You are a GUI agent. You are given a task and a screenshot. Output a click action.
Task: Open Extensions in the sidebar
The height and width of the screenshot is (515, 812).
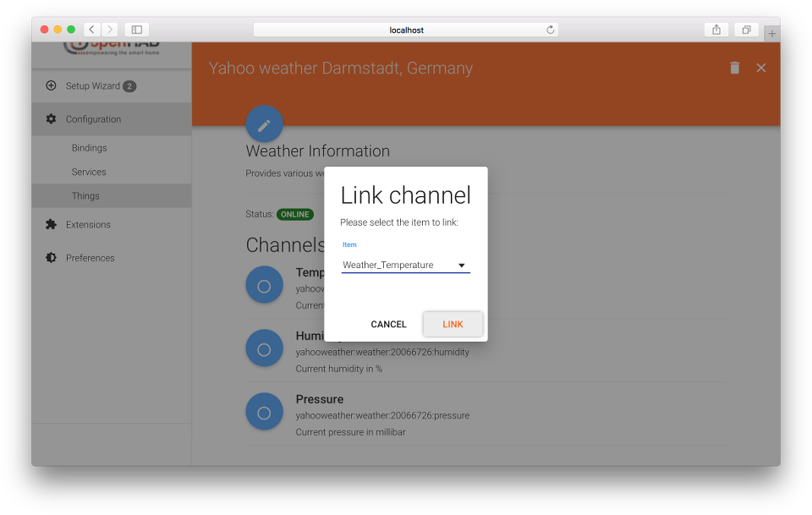[x=112, y=225]
